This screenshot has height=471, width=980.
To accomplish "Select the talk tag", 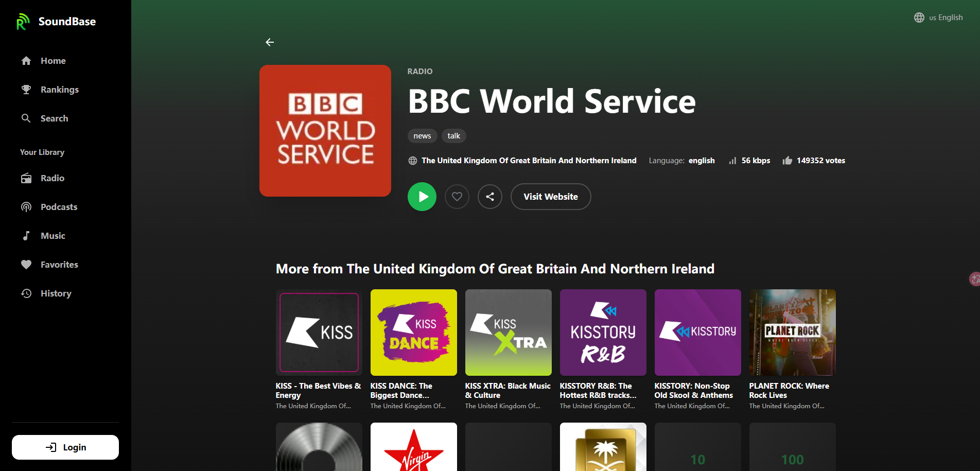I will coord(454,136).
